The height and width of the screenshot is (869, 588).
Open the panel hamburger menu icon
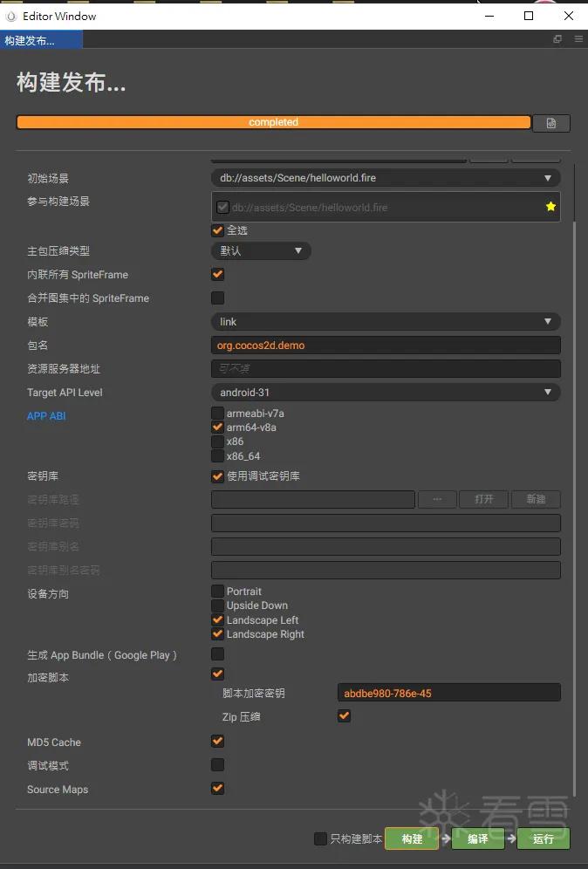pos(578,38)
